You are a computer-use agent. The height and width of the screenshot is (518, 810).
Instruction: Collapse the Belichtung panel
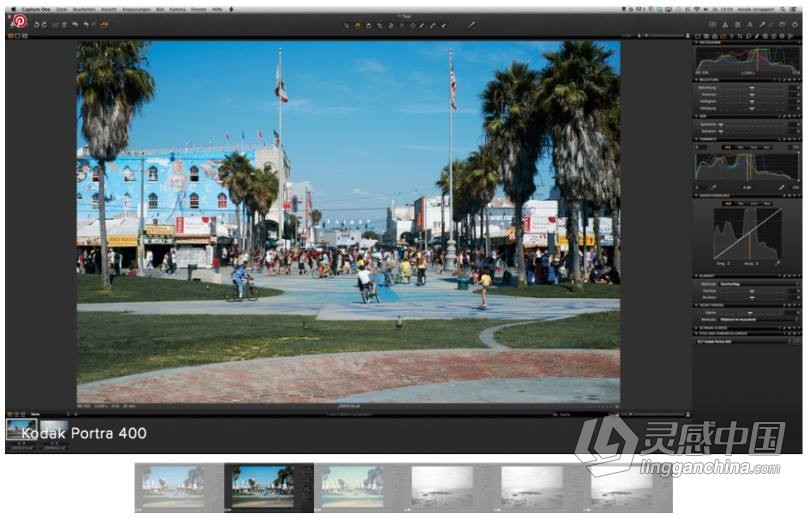click(x=696, y=80)
